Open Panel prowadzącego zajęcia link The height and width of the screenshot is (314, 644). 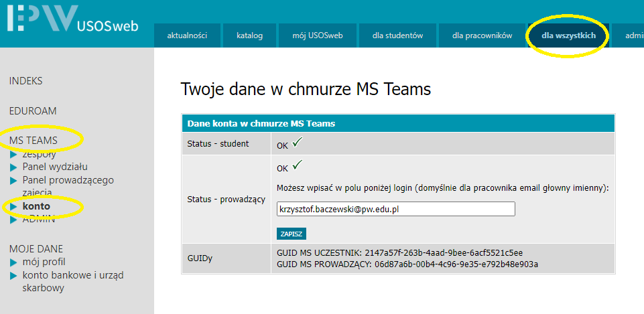click(68, 186)
